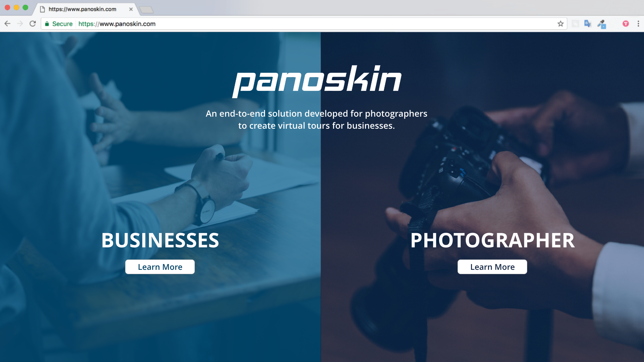
Task: Bookmark this page with the star icon
Action: [x=560, y=24]
